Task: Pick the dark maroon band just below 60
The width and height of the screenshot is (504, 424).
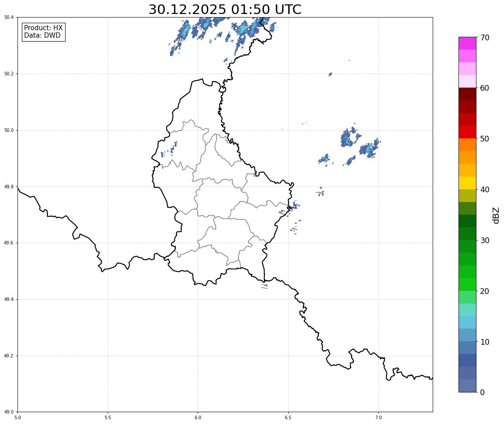Action: tap(467, 94)
